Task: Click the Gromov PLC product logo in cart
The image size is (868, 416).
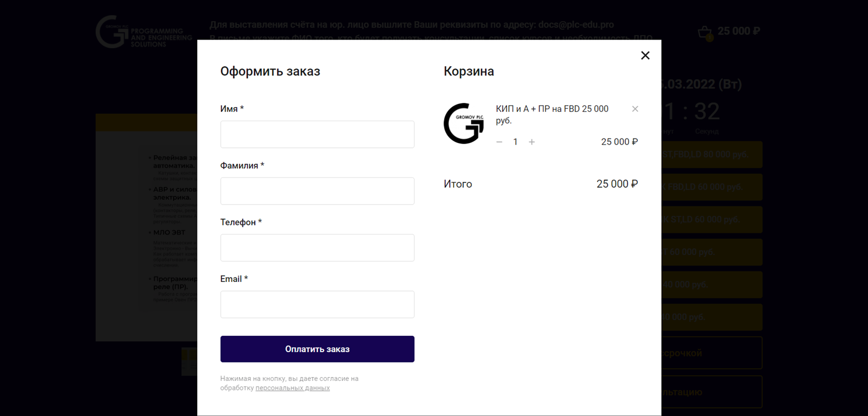Action: point(463,123)
